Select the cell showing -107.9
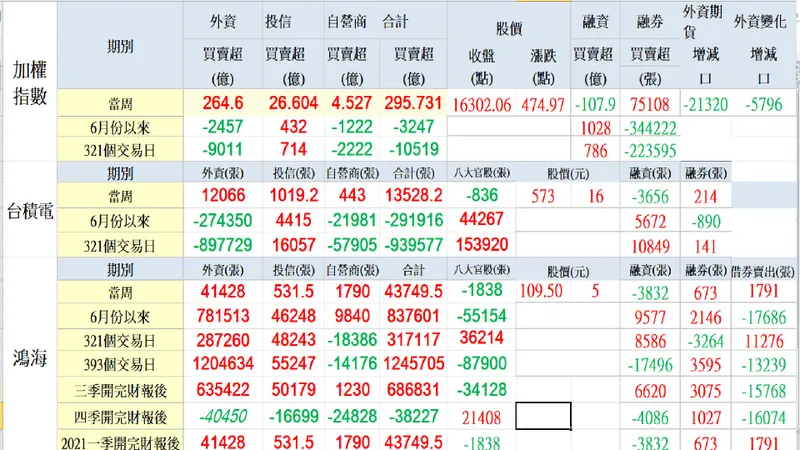 click(x=595, y=105)
